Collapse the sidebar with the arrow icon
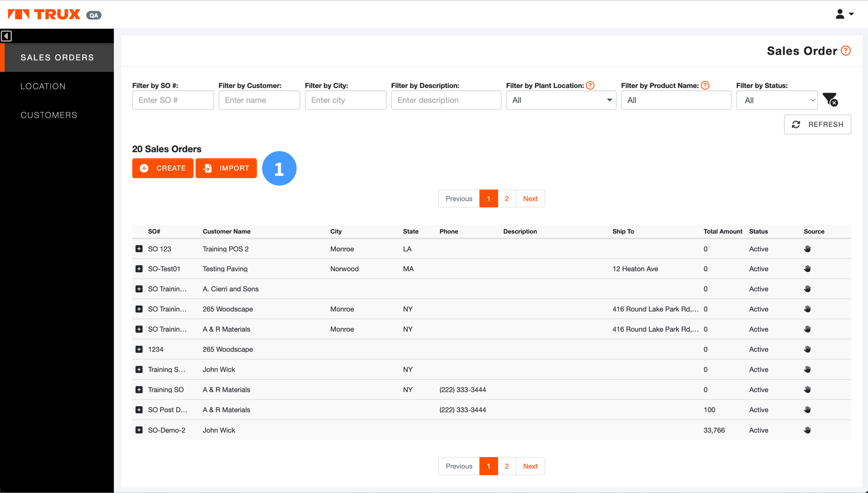868x493 pixels. coord(6,36)
